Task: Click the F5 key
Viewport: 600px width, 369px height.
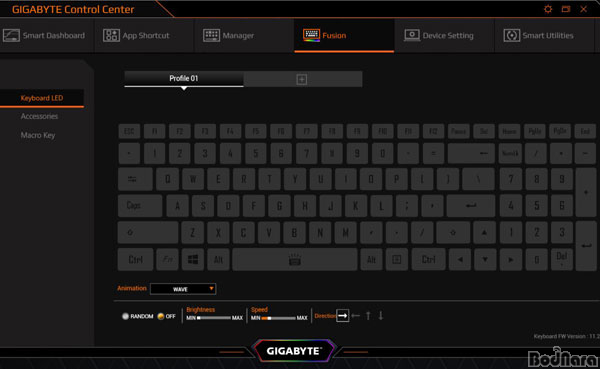Action: tap(256, 131)
